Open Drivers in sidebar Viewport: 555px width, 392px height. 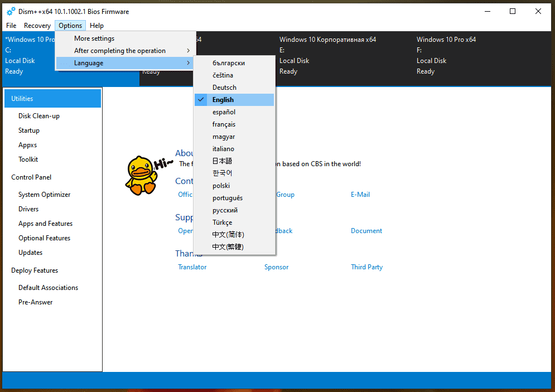tap(28, 209)
